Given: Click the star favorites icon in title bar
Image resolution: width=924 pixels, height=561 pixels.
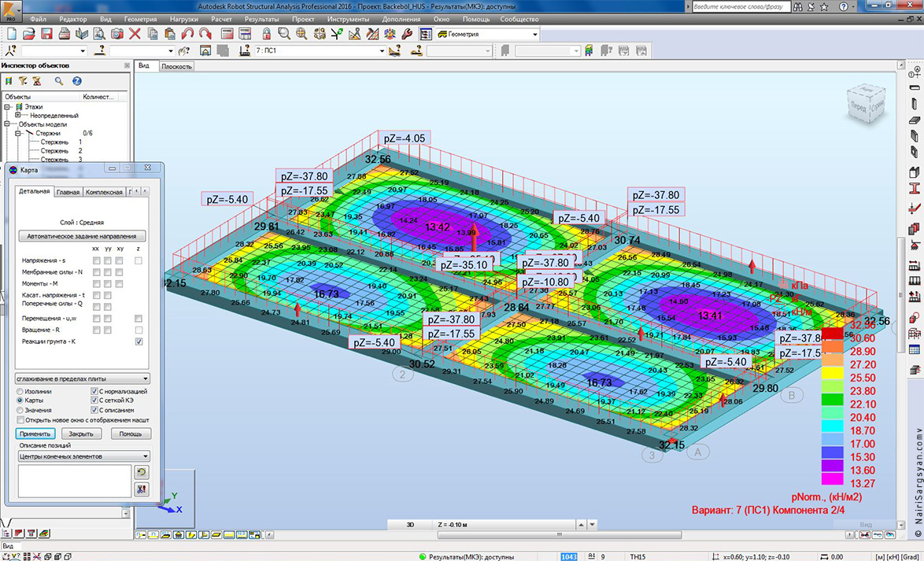Looking at the screenshot, I should pos(823,6).
